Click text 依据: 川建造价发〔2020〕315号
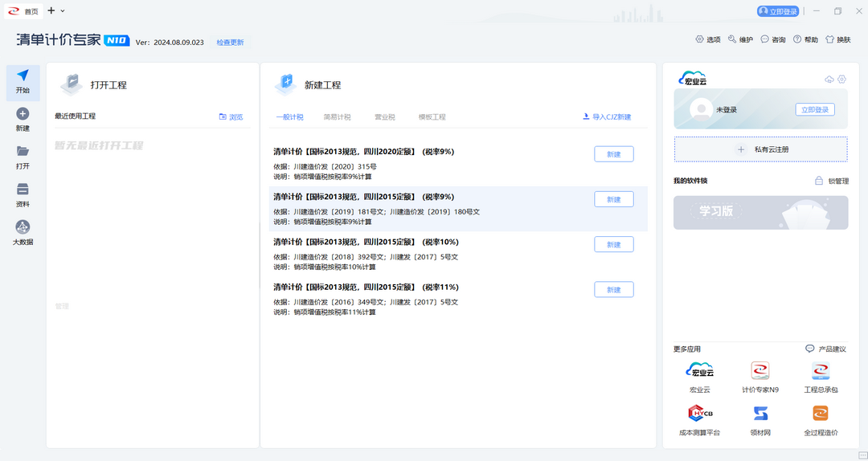The width and height of the screenshot is (868, 461). 325,166
